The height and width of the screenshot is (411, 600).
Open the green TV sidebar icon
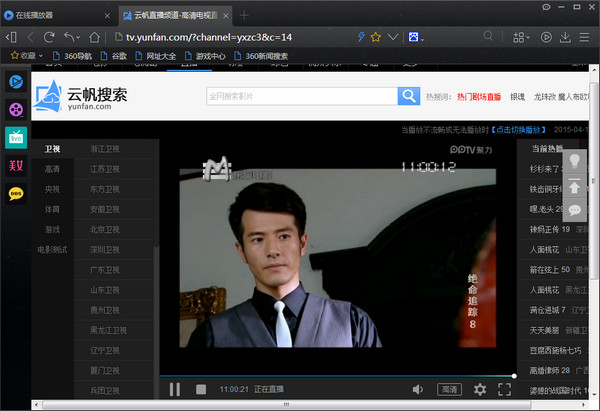click(16, 137)
